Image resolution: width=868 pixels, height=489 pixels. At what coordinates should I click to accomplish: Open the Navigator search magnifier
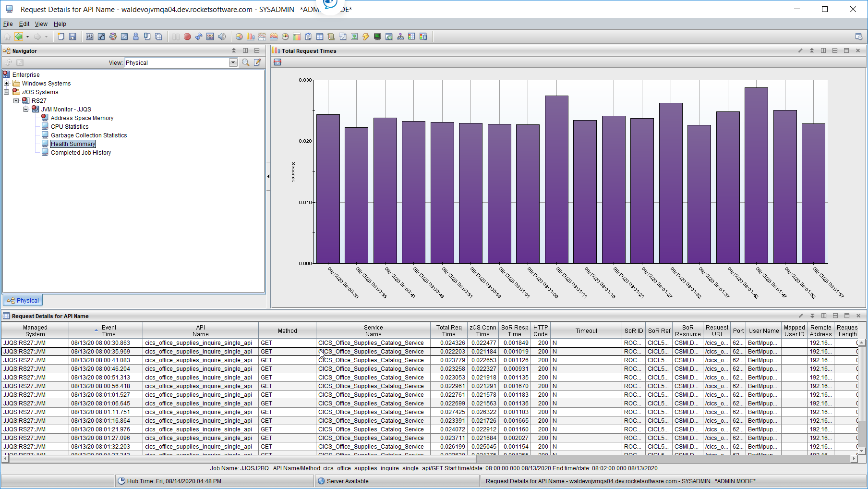point(245,62)
